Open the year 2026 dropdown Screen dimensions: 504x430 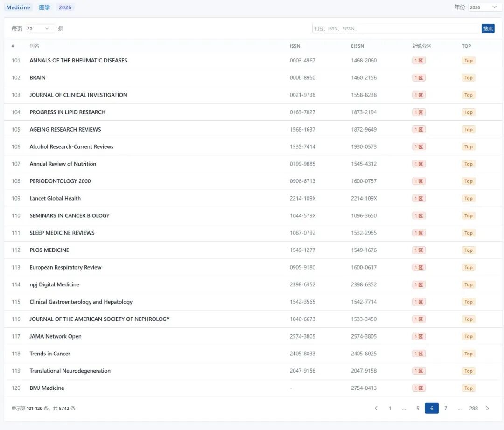483,7
